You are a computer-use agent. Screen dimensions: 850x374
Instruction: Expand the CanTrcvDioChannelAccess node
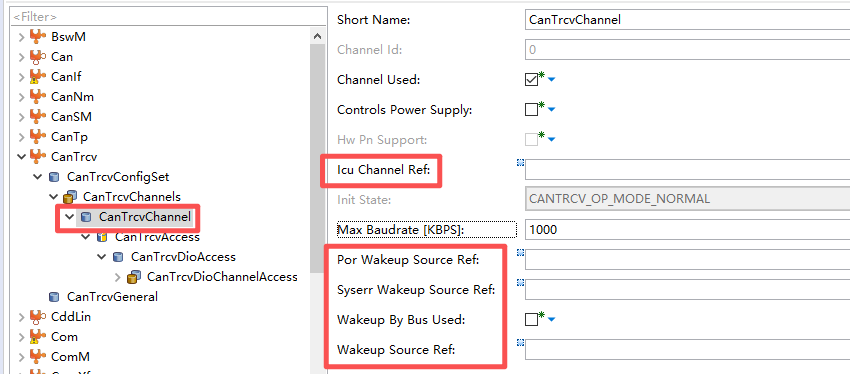[118, 277]
